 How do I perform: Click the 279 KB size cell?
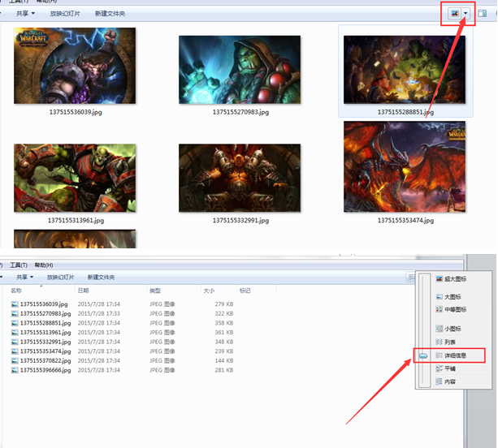click(x=224, y=304)
